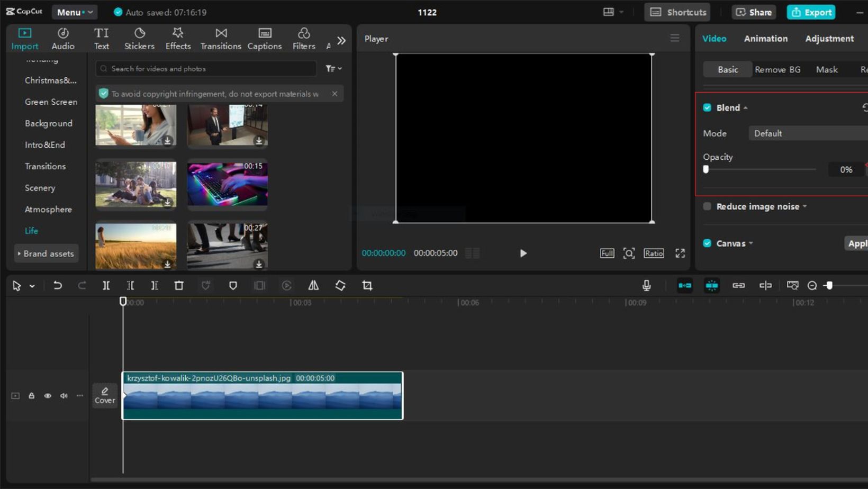Viewport: 868px width, 489px height.
Task: Click the timeline zoom slider handle
Action: pyautogui.click(x=829, y=286)
